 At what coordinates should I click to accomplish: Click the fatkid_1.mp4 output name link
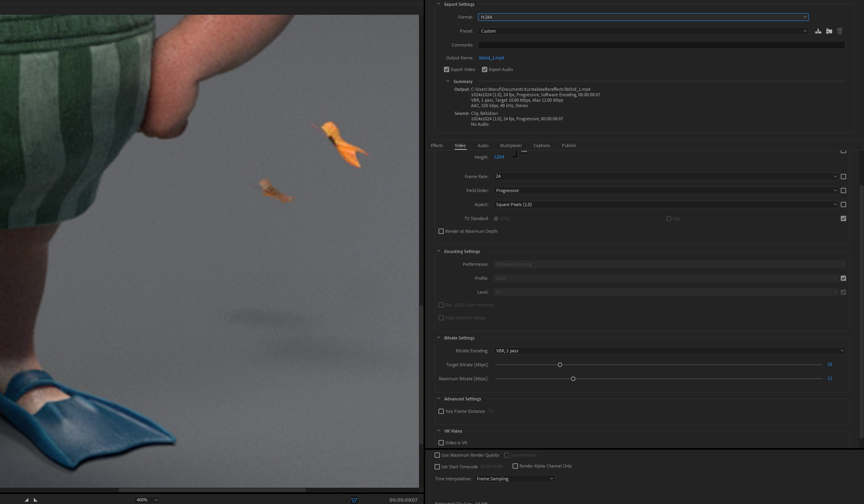point(491,57)
